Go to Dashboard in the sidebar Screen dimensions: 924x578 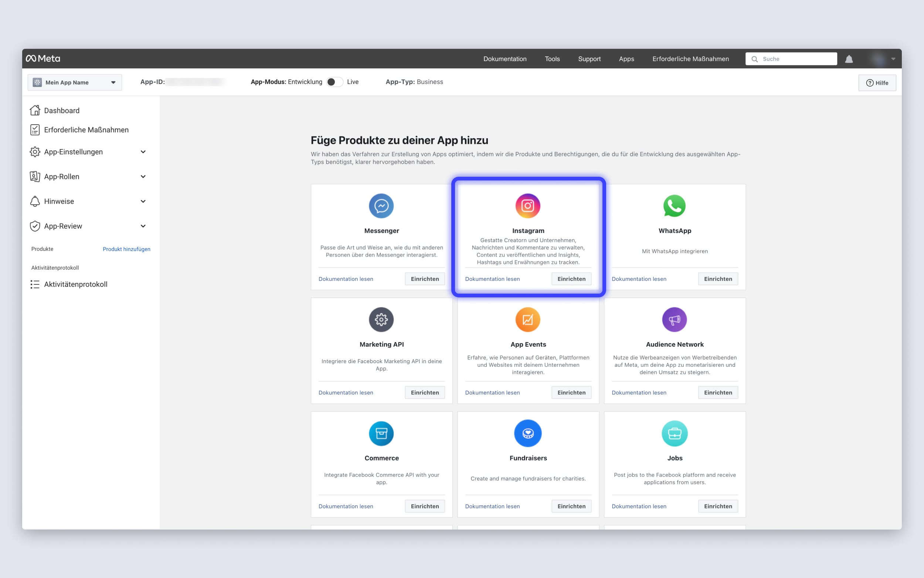coord(61,111)
